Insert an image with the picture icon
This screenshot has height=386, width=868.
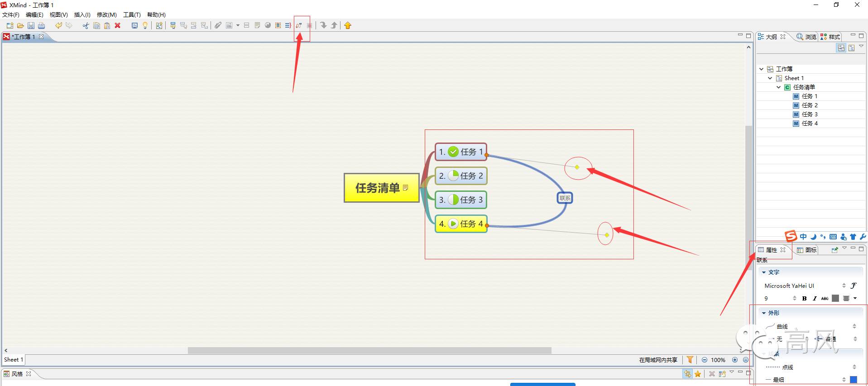pos(229,25)
